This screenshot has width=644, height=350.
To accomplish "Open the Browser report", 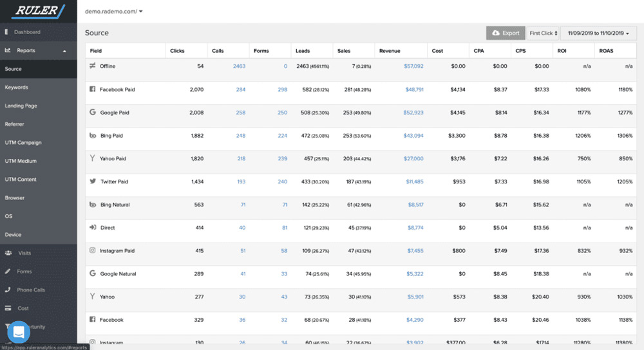I will coord(38,198).
